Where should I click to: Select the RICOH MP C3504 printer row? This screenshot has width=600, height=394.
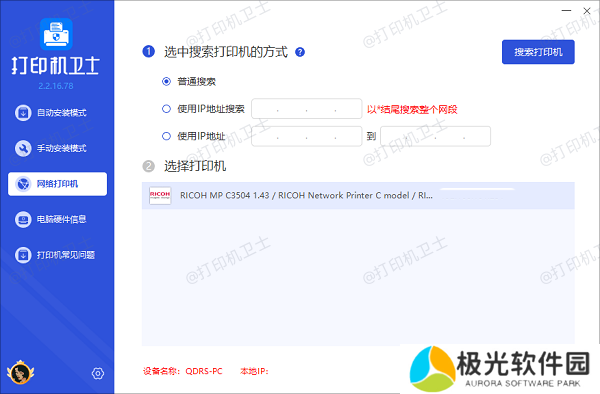click(x=358, y=195)
